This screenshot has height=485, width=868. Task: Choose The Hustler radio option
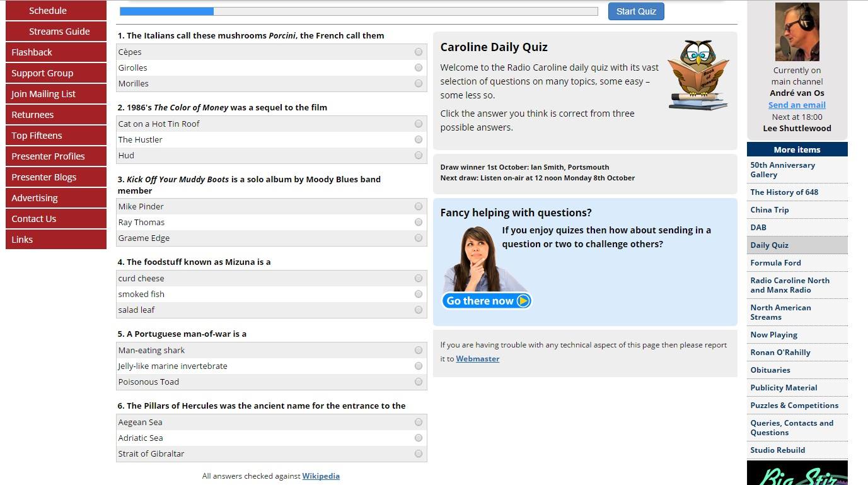tap(419, 139)
